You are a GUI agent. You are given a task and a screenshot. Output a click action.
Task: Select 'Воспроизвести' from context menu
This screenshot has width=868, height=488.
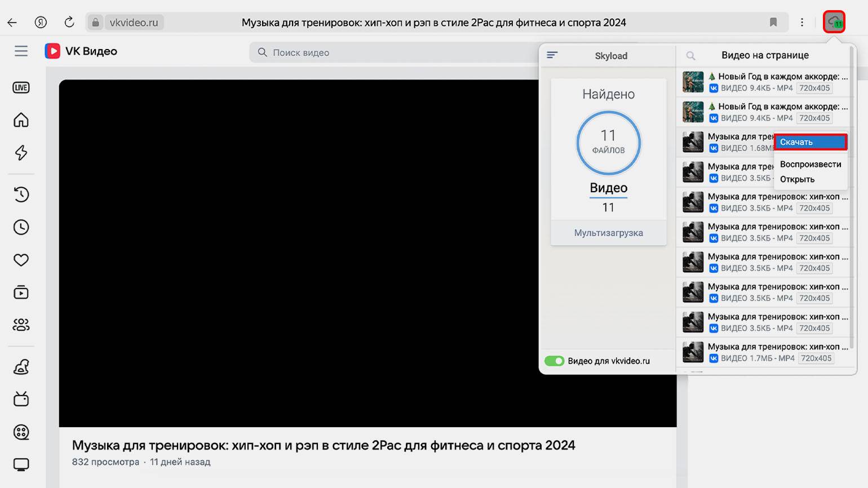tap(810, 164)
